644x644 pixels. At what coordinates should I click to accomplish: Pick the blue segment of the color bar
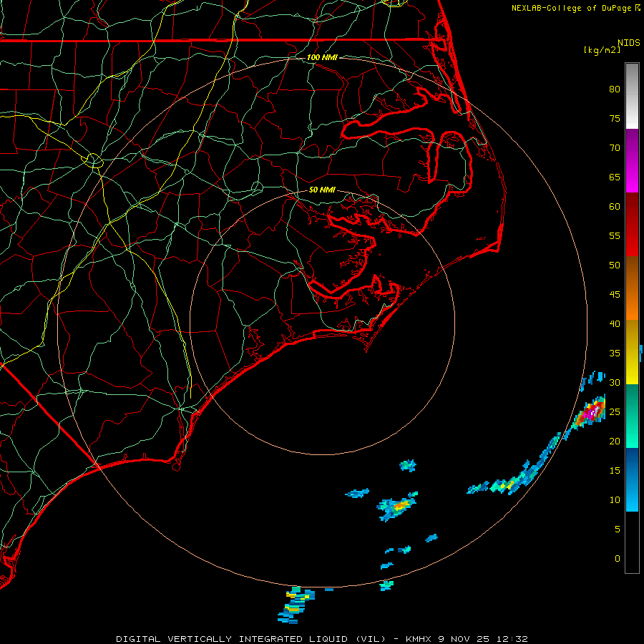(632, 479)
